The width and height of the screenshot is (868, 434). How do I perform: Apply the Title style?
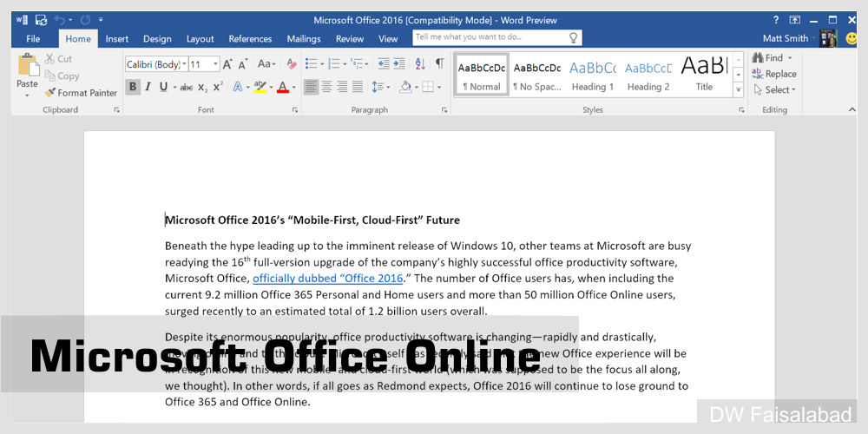click(x=704, y=75)
